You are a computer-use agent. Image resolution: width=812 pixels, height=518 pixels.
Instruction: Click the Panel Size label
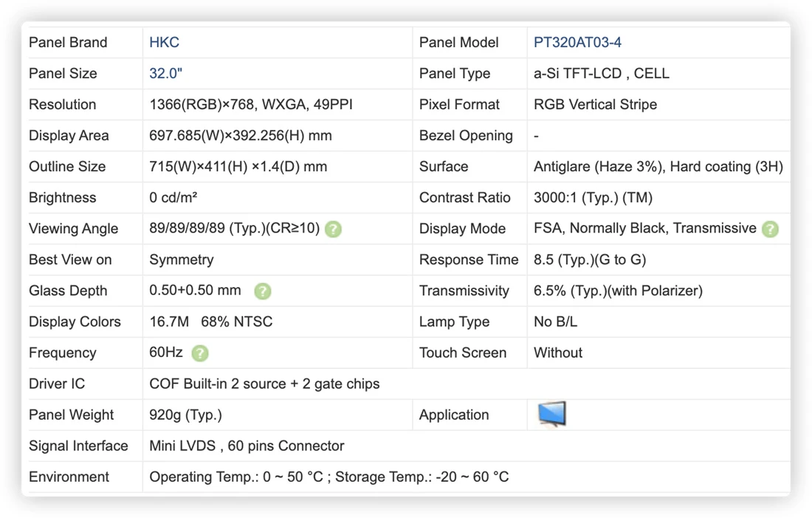63,74
